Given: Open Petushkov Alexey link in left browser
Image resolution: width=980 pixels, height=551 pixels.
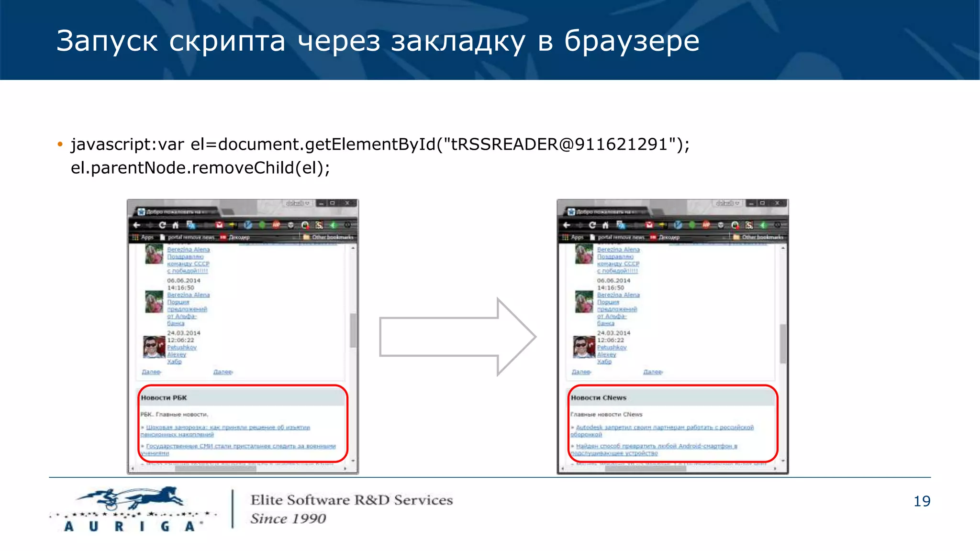Looking at the screenshot, I should [x=182, y=351].
